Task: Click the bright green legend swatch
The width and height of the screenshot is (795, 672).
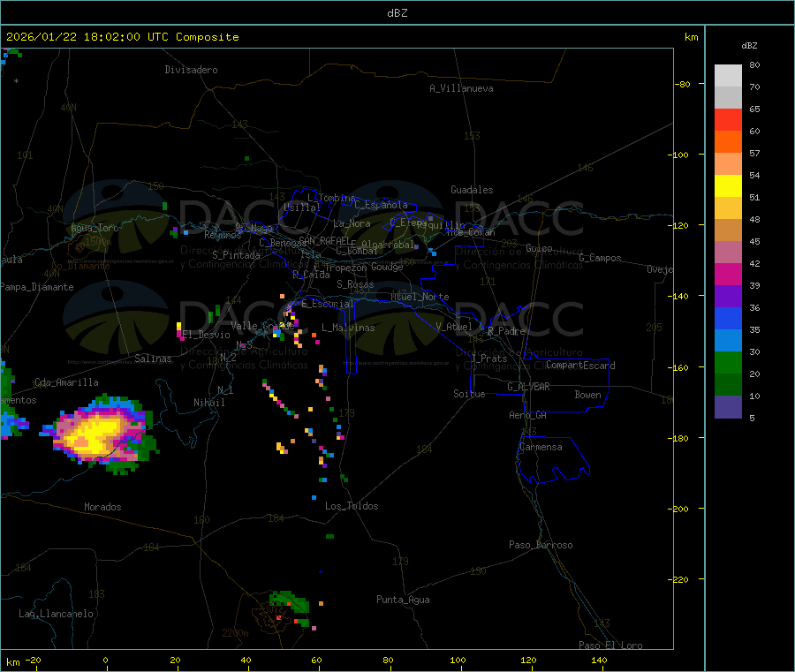Action: click(728, 362)
